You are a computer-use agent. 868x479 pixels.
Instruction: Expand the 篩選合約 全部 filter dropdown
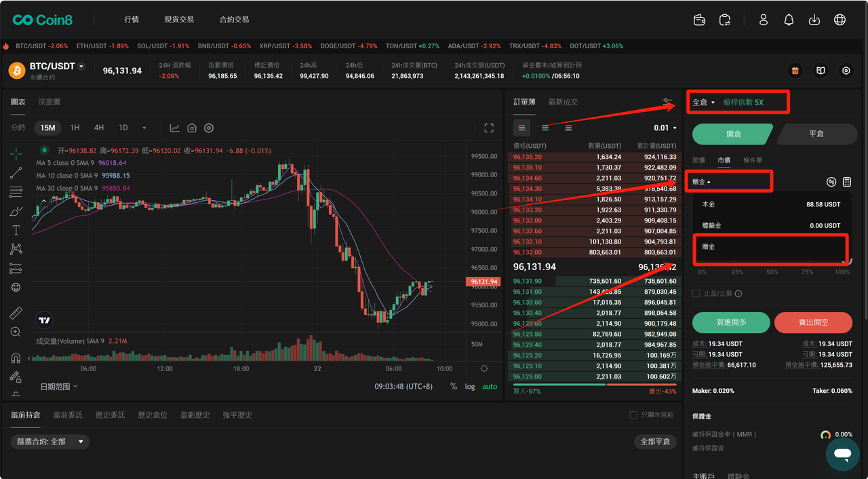coord(81,442)
